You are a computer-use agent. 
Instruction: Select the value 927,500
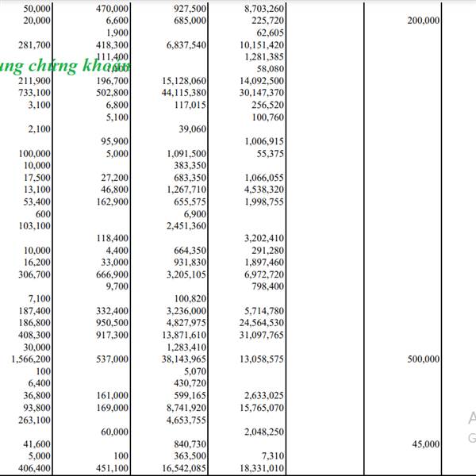[x=190, y=9]
